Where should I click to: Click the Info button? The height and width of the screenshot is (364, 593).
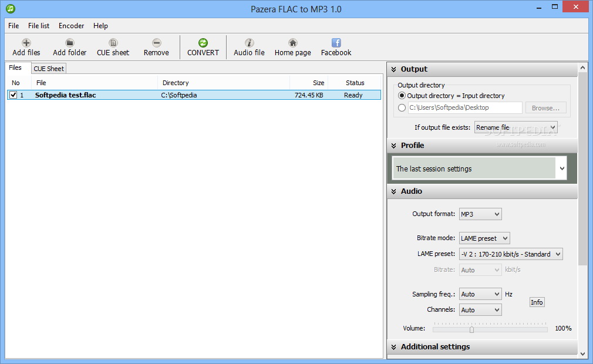pyautogui.click(x=537, y=302)
